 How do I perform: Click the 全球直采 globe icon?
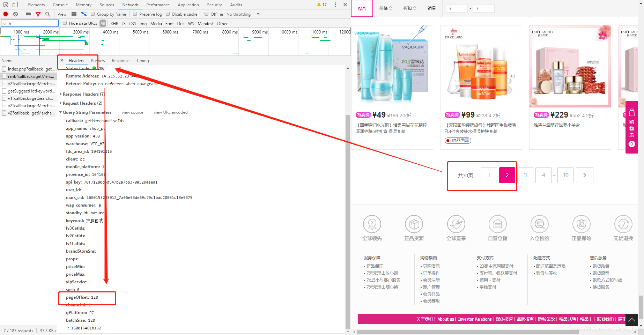click(x=456, y=224)
